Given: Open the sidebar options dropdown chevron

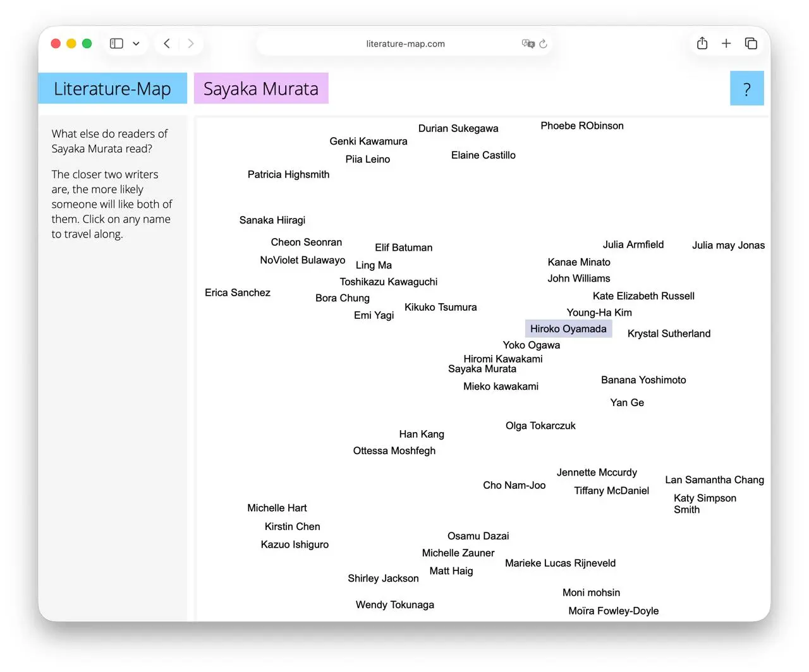Looking at the screenshot, I should [136, 44].
